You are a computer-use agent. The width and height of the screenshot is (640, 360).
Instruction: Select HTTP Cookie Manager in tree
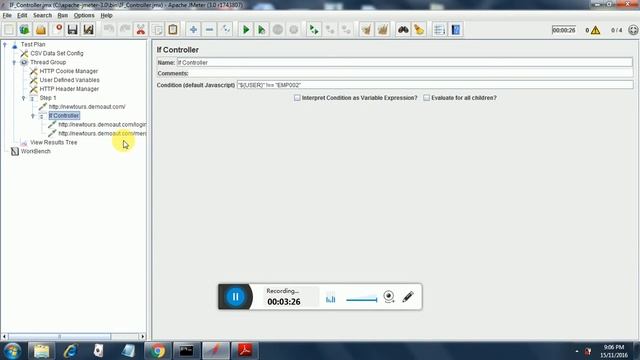coord(69,71)
